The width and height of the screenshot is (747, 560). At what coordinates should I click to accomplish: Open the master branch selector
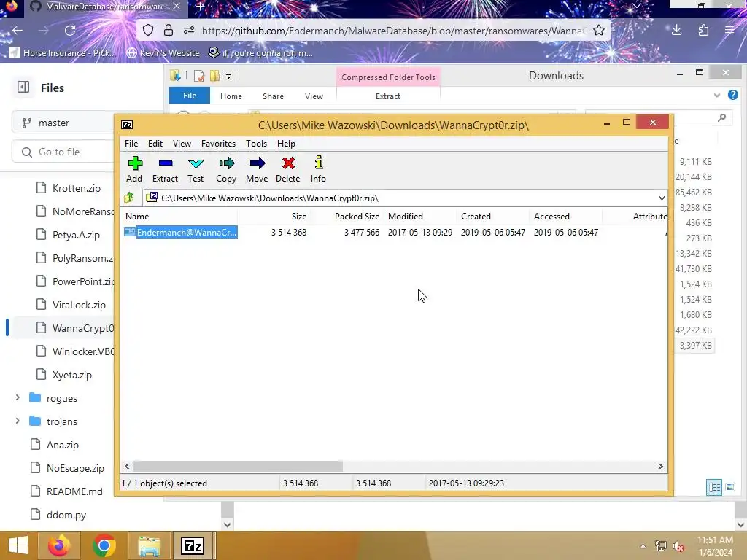click(63, 122)
